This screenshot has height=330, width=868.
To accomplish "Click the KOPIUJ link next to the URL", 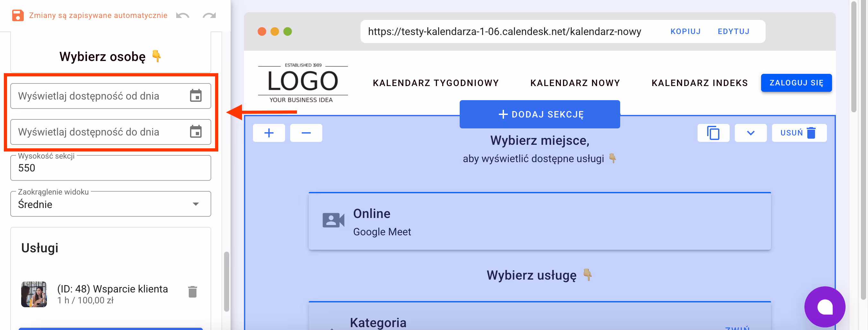I will tap(685, 31).
